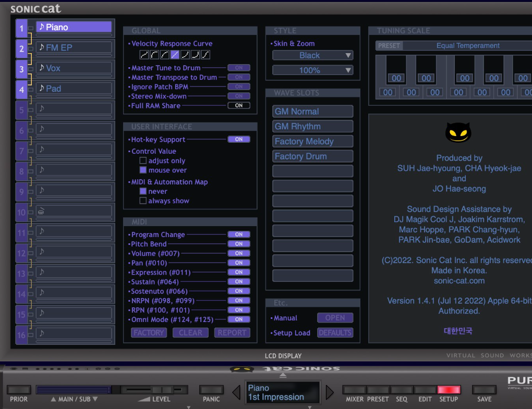
Task: Click the LCD showing Piano 1st Impression
Action: (283, 392)
